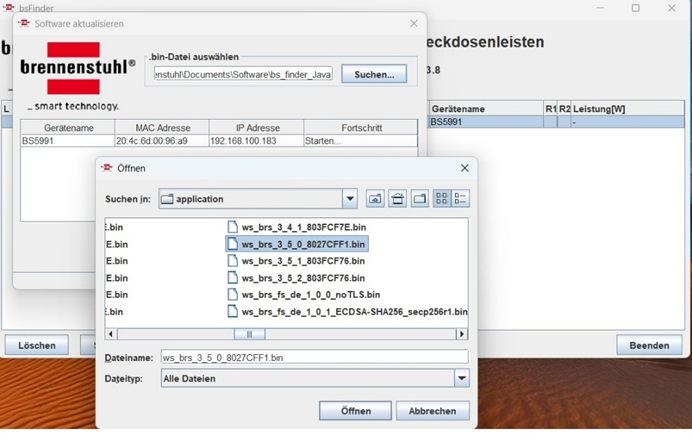Select file ws_brs_3_5_2_803FCF76.bin
The width and height of the screenshot is (692, 448).
click(x=296, y=278)
